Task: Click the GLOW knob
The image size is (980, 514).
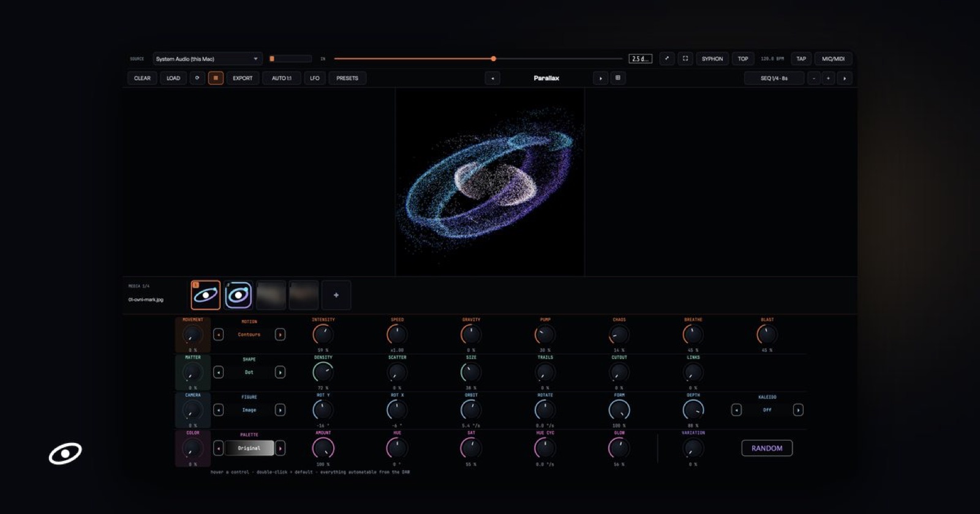Action: [x=619, y=448]
